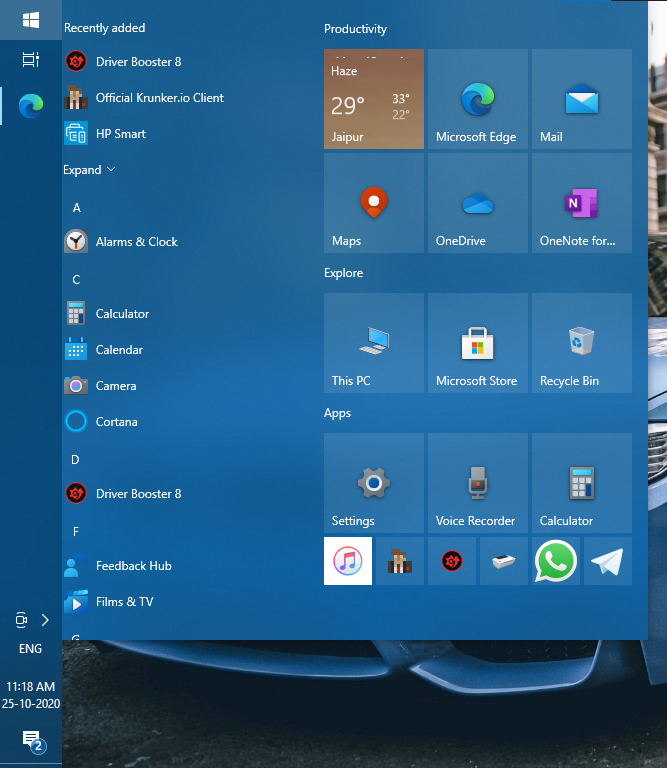667x768 pixels.
Task: Open the Jaipur weather tile
Action: [373, 100]
